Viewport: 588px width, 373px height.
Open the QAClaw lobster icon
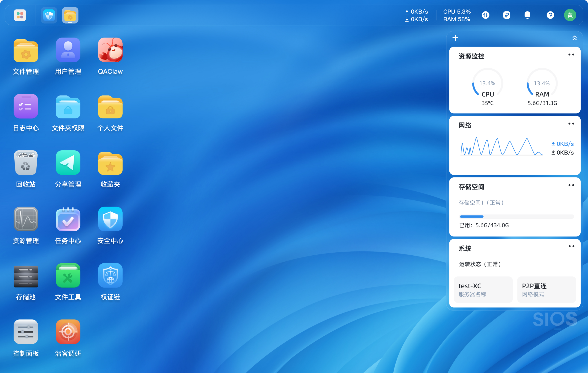[110, 50]
